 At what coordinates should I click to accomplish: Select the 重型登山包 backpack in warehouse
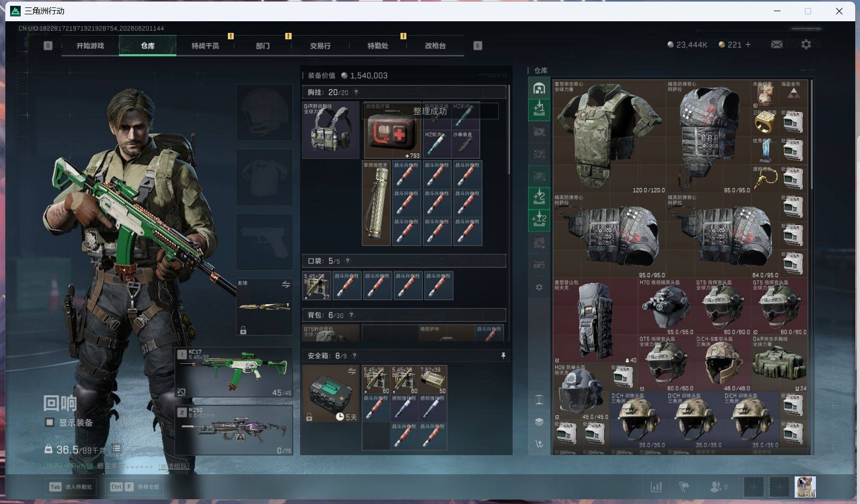(595, 321)
